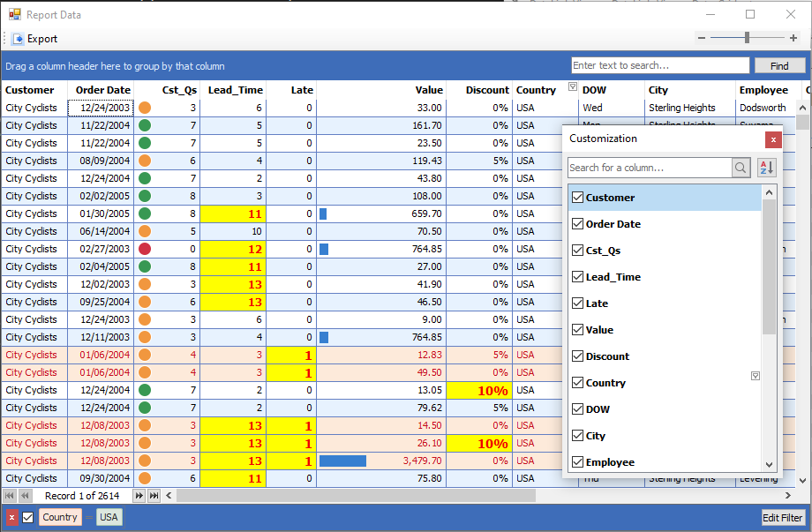Select the Value cell 659.70
The width and height of the screenshot is (812, 532).
(381, 214)
